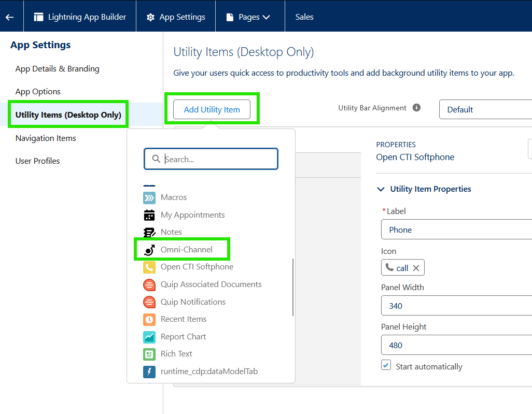The image size is (532, 414).
Task: Click the Sales app name
Action: click(x=304, y=17)
